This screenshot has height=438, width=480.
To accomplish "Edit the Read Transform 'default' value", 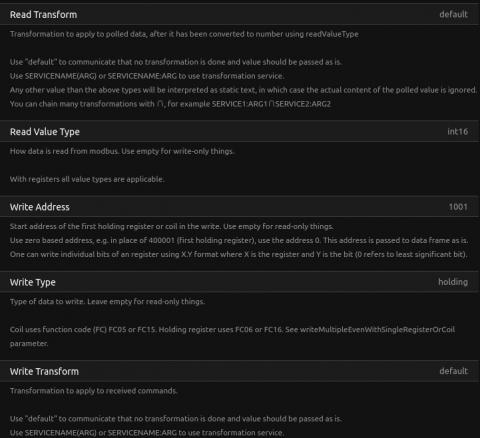I will point(453,14).
